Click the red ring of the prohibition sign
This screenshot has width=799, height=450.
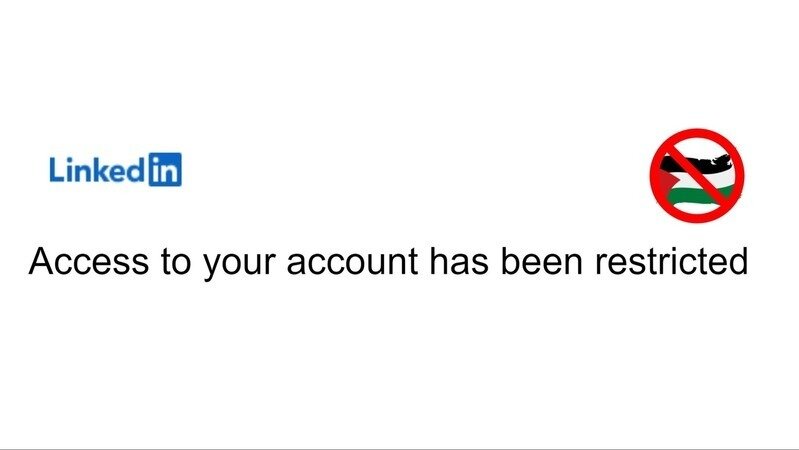pyautogui.click(x=697, y=134)
